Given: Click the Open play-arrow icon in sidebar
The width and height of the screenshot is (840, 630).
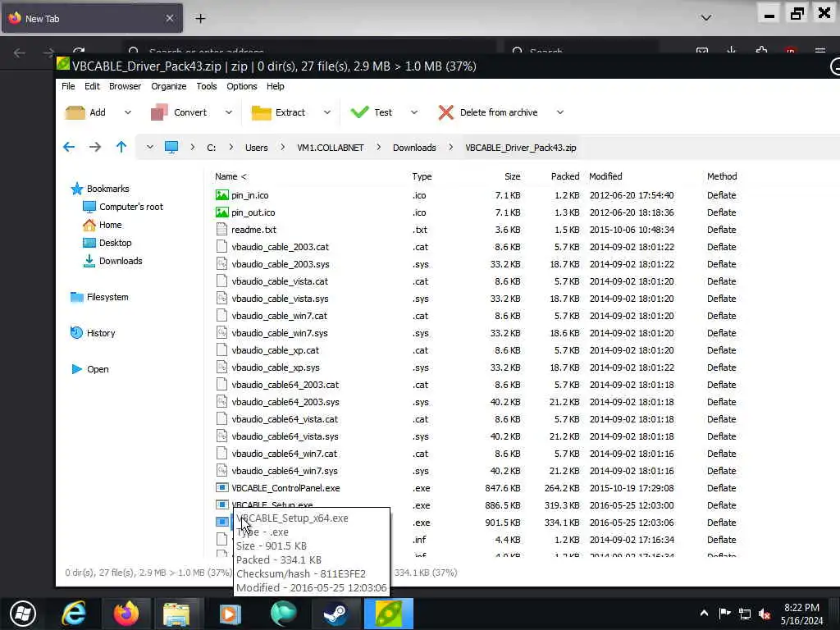Looking at the screenshot, I should coord(76,369).
